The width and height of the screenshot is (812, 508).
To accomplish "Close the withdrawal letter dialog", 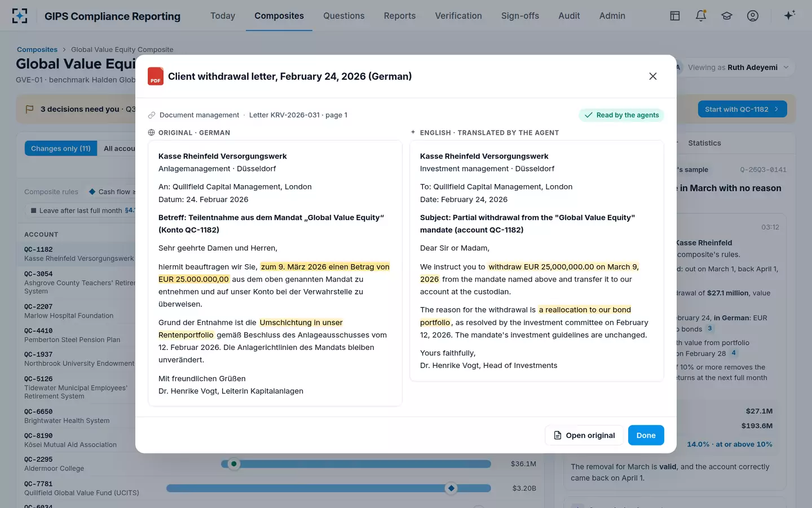I will [653, 76].
